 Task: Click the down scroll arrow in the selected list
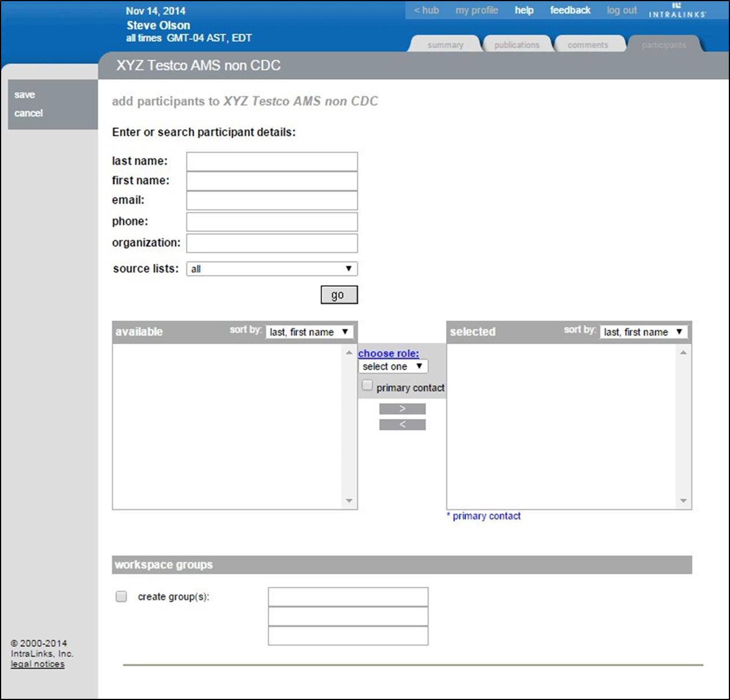(x=683, y=501)
